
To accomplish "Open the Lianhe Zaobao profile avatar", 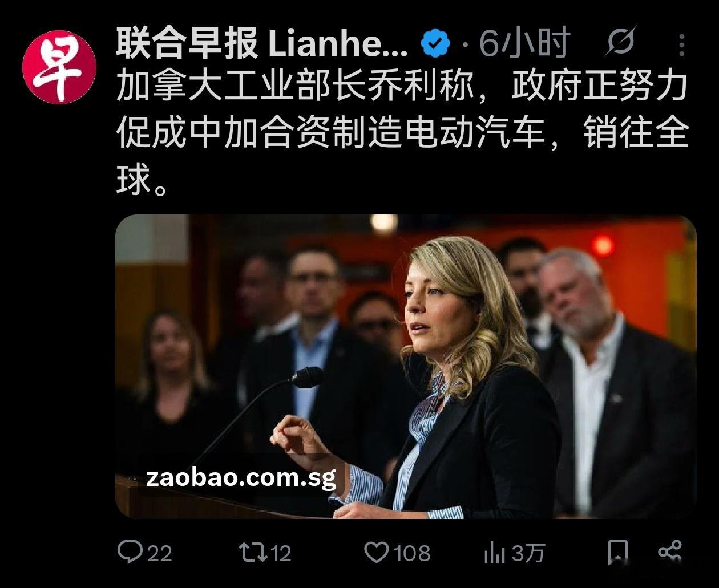I will pyautogui.click(x=59, y=67).
